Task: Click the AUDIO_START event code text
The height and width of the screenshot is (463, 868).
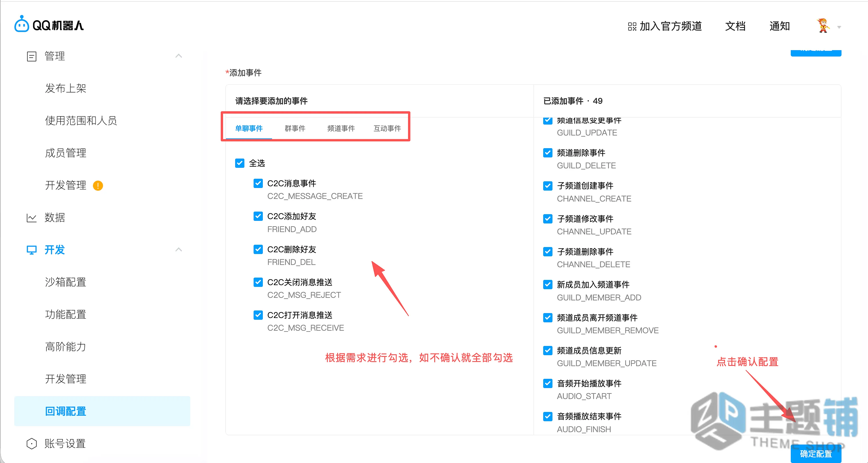Action: click(x=584, y=396)
